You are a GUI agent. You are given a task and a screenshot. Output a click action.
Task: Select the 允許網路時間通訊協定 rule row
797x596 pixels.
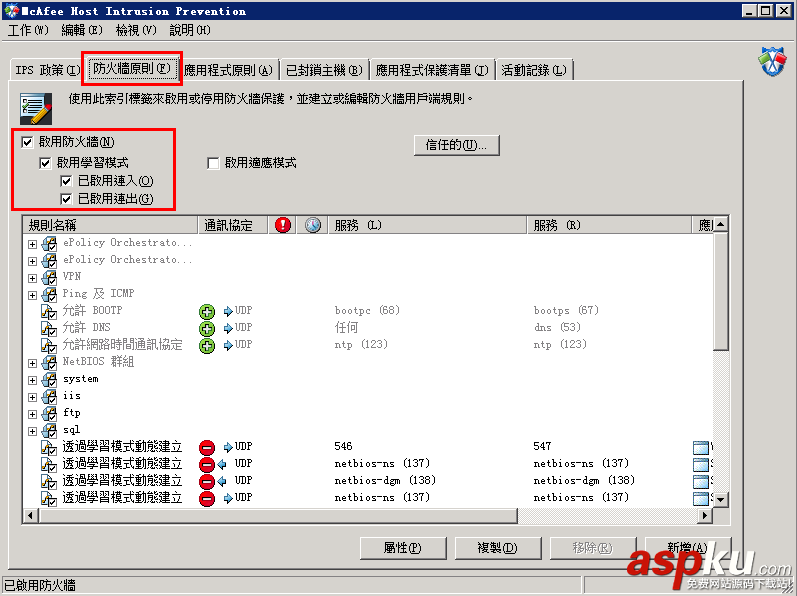[369, 346]
